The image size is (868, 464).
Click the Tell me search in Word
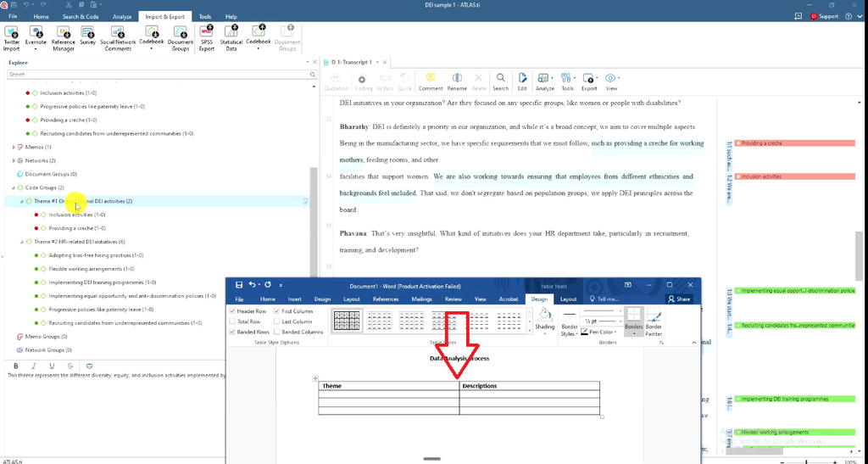click(x=604, y=299)
